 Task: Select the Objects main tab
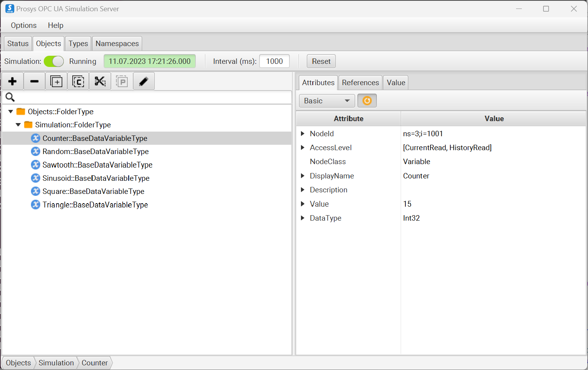point(48,43)
